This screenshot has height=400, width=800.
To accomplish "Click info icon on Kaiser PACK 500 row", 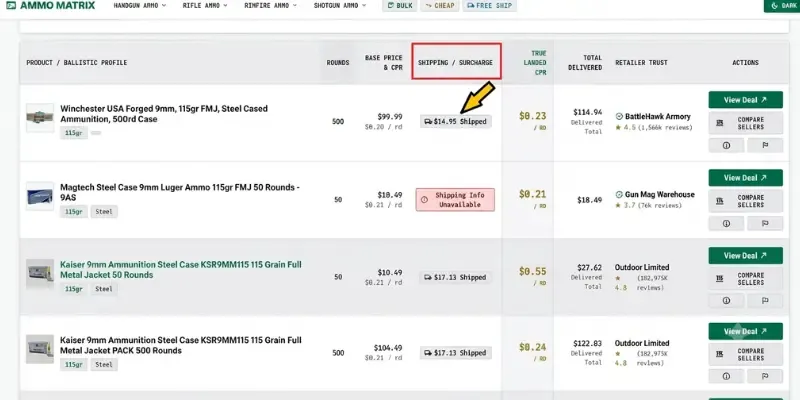I will pyautogui.click(x=726, y=377).
